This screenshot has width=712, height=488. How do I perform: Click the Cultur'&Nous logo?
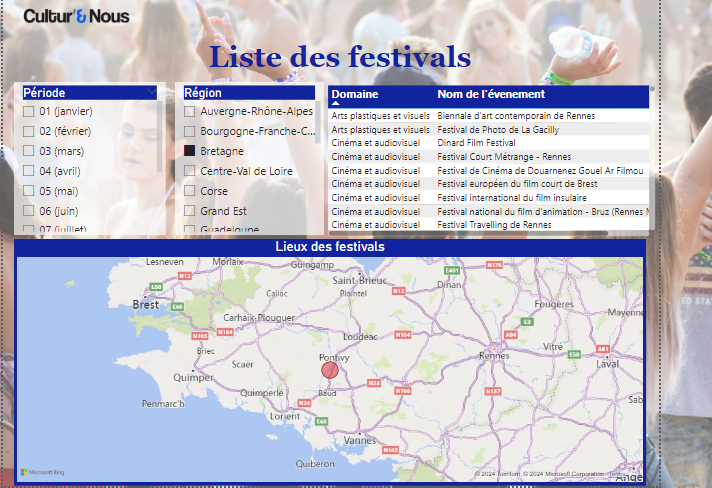(x=62, y=16)
